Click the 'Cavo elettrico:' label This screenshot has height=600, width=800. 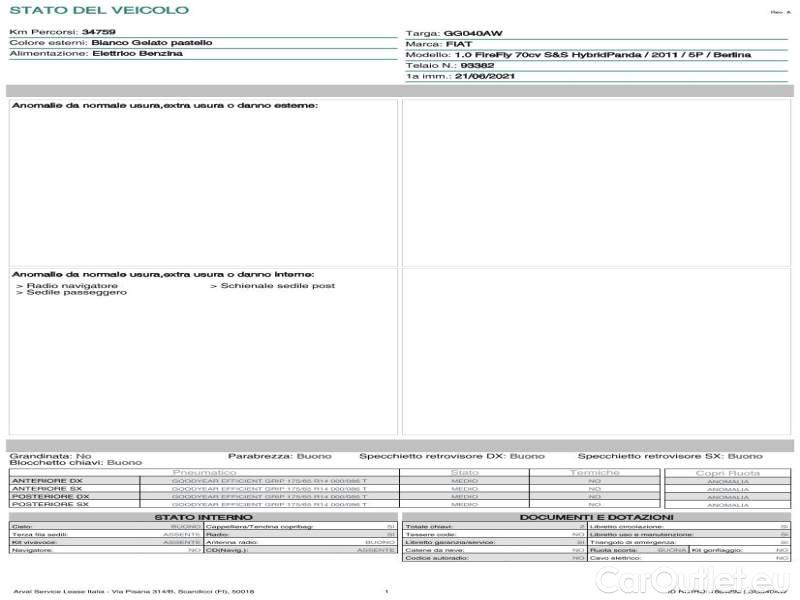tap(615, 558)
